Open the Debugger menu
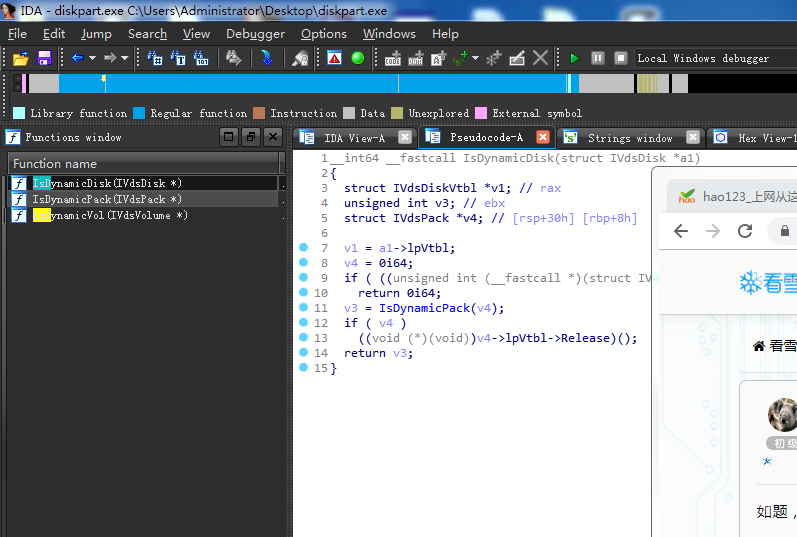The height and width of the screenshot is (537, 797). pyautogui.click(x=255, y=34)
